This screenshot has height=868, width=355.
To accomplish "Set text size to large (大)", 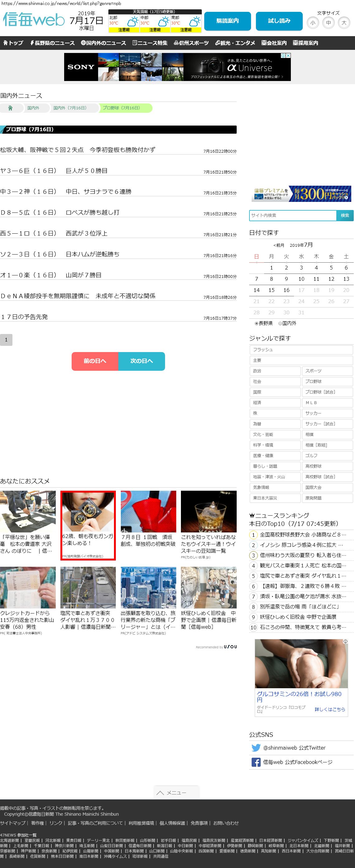I will (344, 23).
